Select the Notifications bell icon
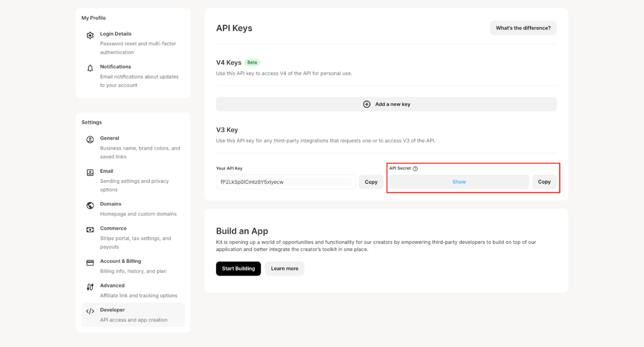 coord(90,67)
